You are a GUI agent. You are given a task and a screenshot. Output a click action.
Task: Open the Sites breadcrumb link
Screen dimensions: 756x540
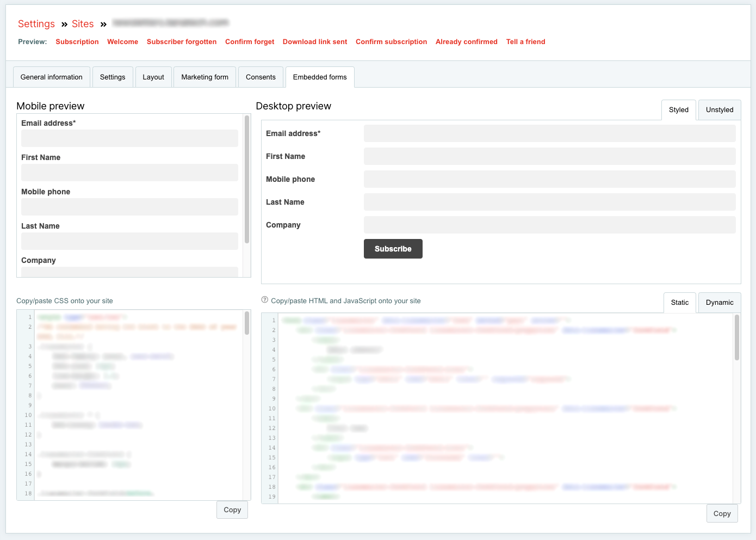pos(83,24)
